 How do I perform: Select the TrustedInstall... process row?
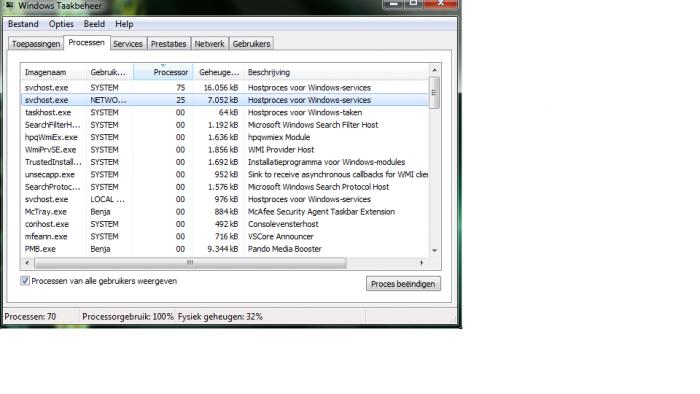point(225,162)
